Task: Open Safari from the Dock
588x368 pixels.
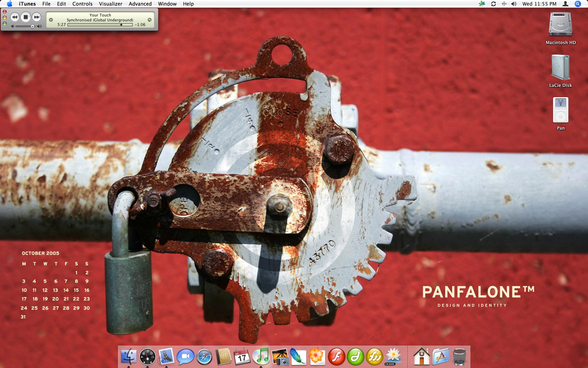Action: [x=204, y=356]
